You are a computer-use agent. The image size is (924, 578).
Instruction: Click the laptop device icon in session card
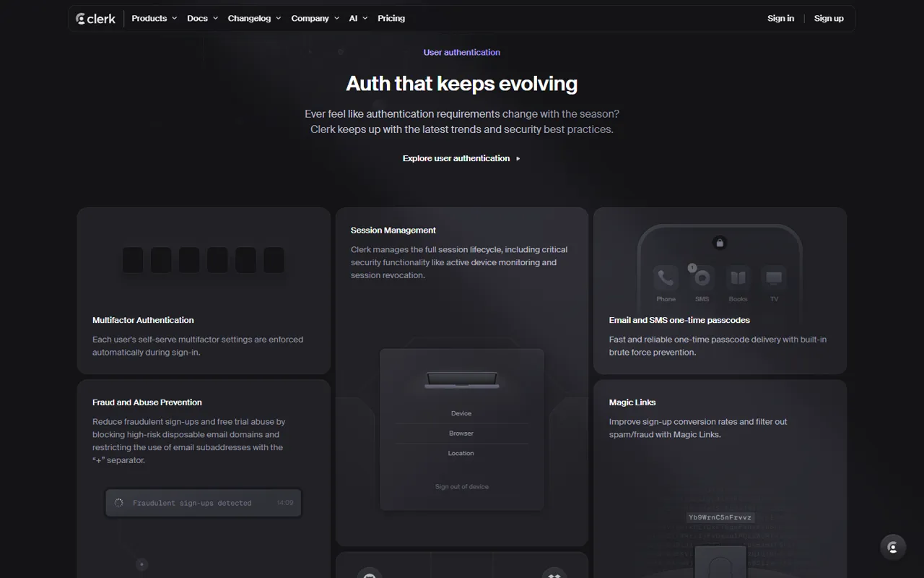point(461,380)
